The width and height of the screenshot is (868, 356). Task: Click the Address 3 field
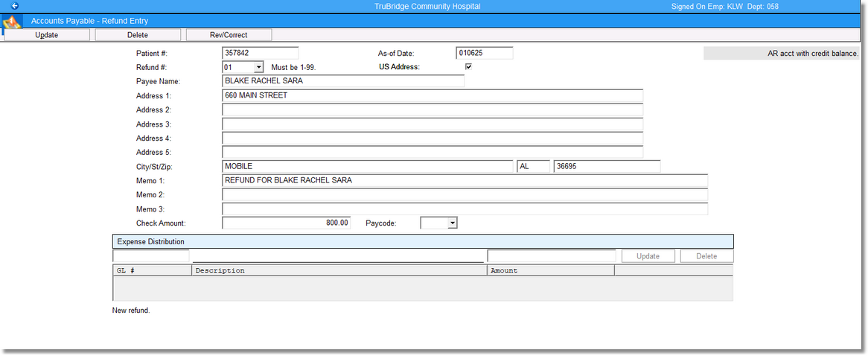click(x=433, y=124)
